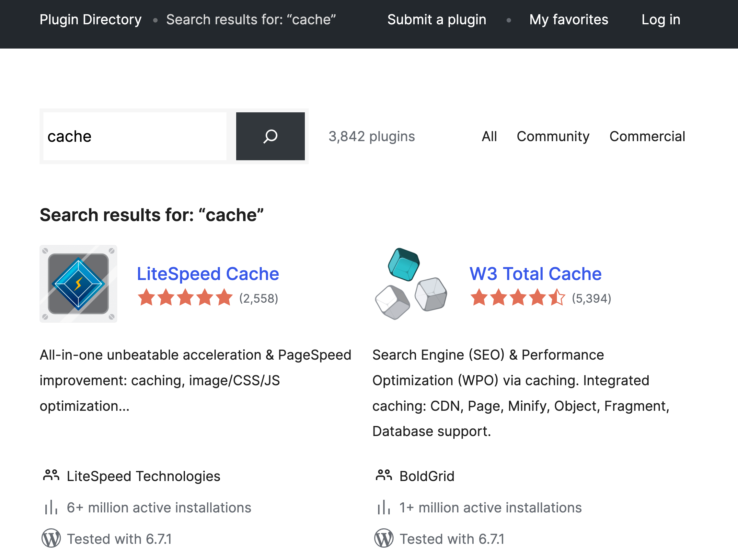Open the LiteSpeed Cache title link
The image size is (738, 560).
coord(208,274)
